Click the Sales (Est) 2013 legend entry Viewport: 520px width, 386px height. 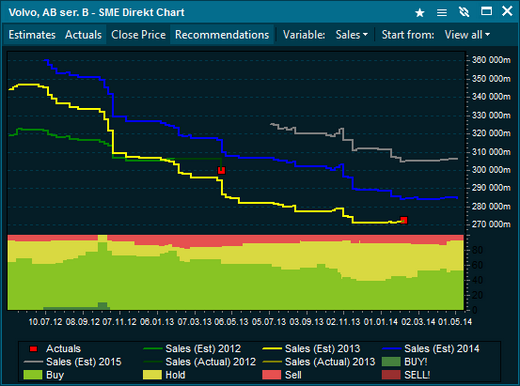(312, 349)
